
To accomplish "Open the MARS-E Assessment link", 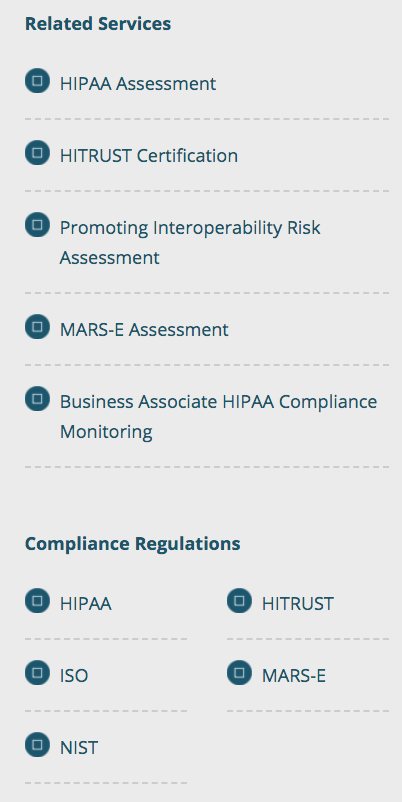I will 144,330.
